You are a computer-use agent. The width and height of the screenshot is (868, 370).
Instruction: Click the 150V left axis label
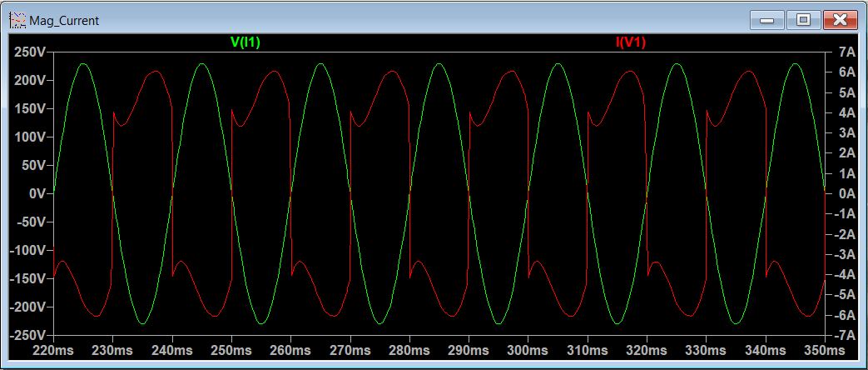31,108
